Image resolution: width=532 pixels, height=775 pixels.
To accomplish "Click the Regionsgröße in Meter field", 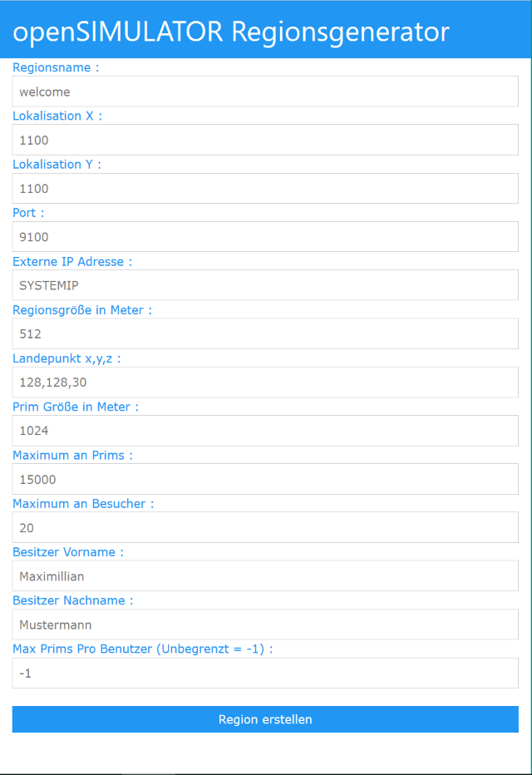I will pos(265,333).
